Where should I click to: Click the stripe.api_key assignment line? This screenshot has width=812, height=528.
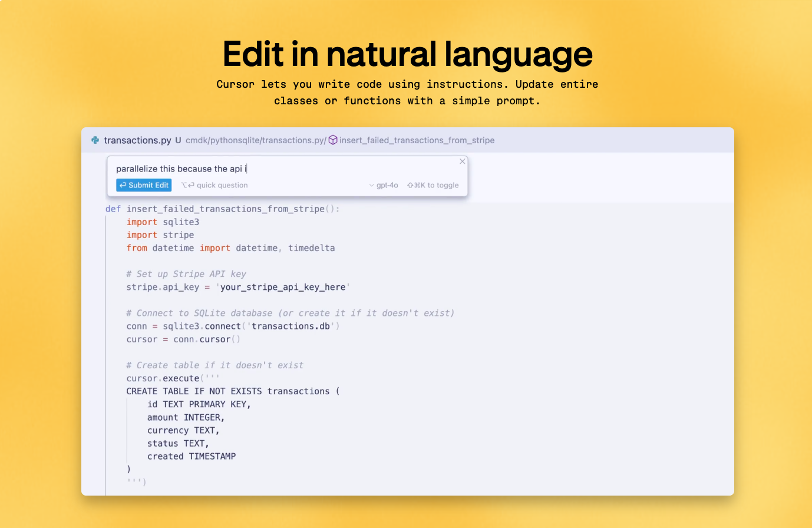[x=238, y=287]
